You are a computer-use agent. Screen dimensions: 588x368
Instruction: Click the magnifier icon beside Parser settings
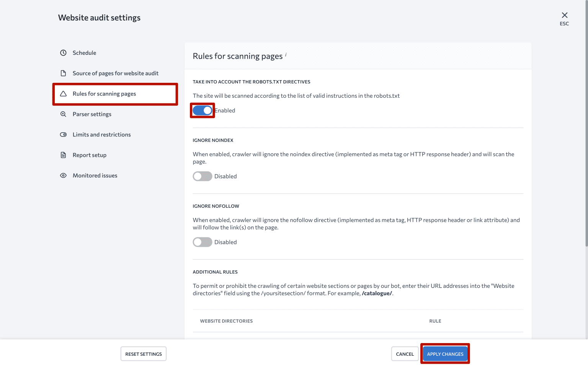(63, 114)
